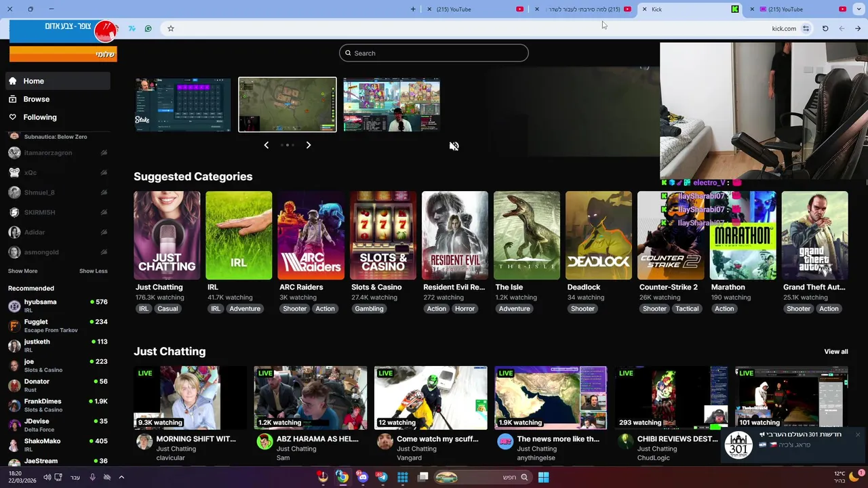868x488 pixels.
Task: Open the Adventure tag under The Isle
Action: tap(514, 308)
